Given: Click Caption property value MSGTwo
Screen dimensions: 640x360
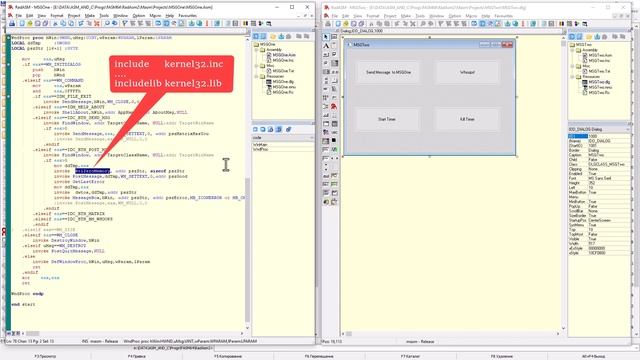Looking at the screenshot, I should (x=609, y=155).
